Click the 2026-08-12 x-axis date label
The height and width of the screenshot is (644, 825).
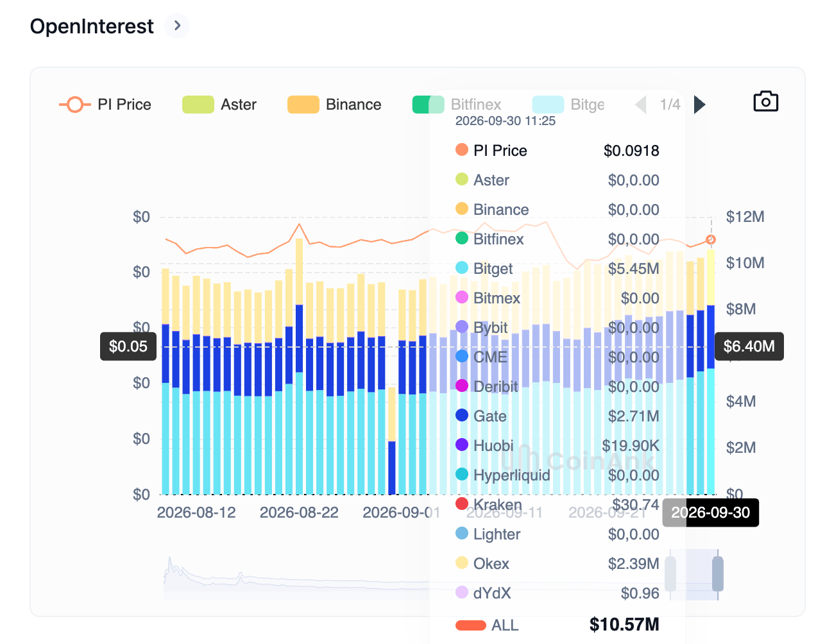point(196,513)
